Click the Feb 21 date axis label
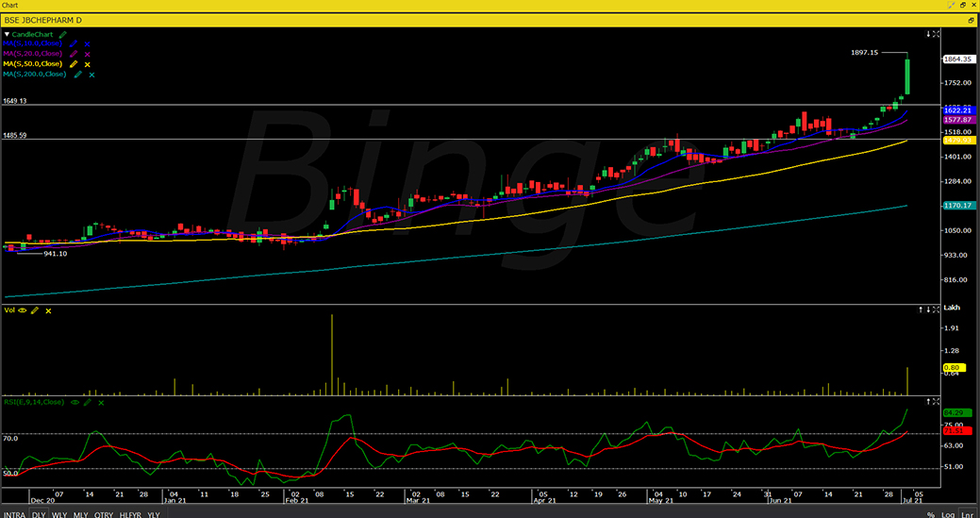The image size is (980, 518). pyautogui.click(x=296, y=500)
